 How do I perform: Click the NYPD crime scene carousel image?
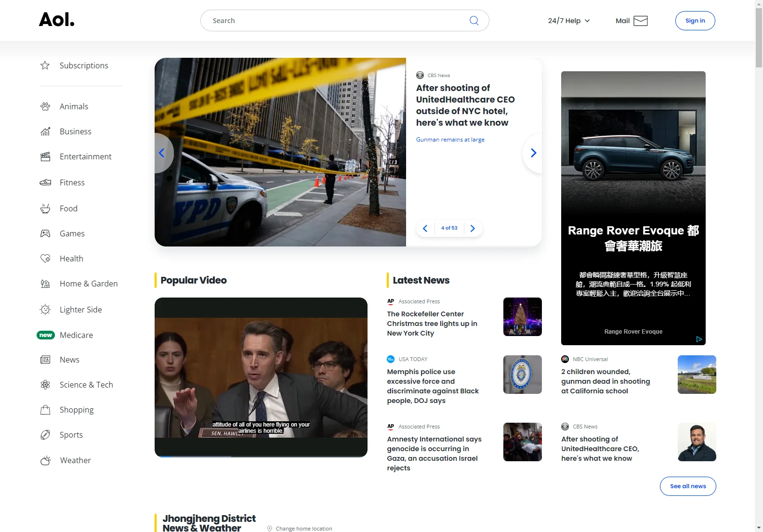[280, 152]
